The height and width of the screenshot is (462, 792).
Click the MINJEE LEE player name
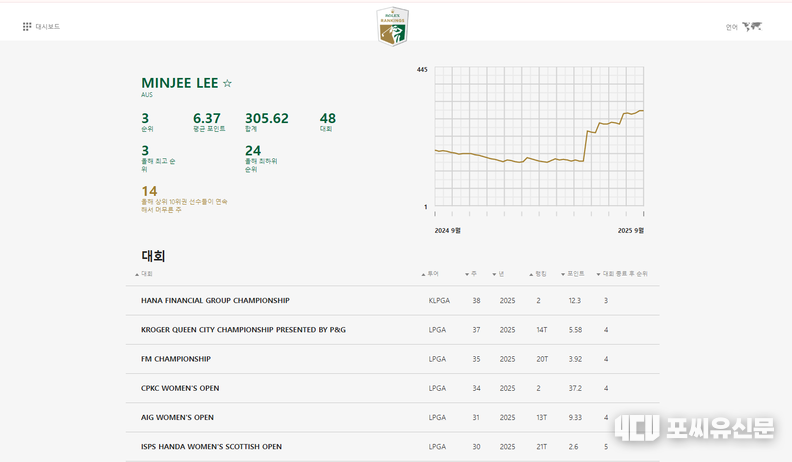[x=180, y=83]
